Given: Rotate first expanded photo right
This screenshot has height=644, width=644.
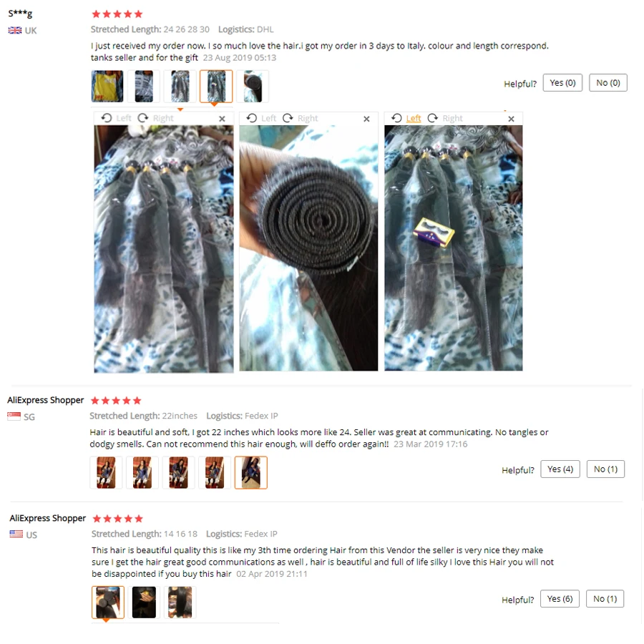Looking at the screenshot, I should pyautogui.click(x=156, y=118).
